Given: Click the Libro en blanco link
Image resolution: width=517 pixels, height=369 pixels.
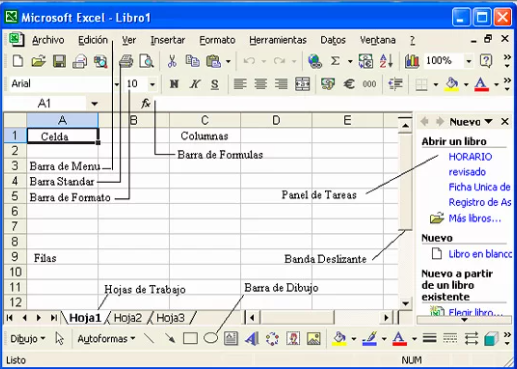Looking at the screenshot, I should 480,254.
